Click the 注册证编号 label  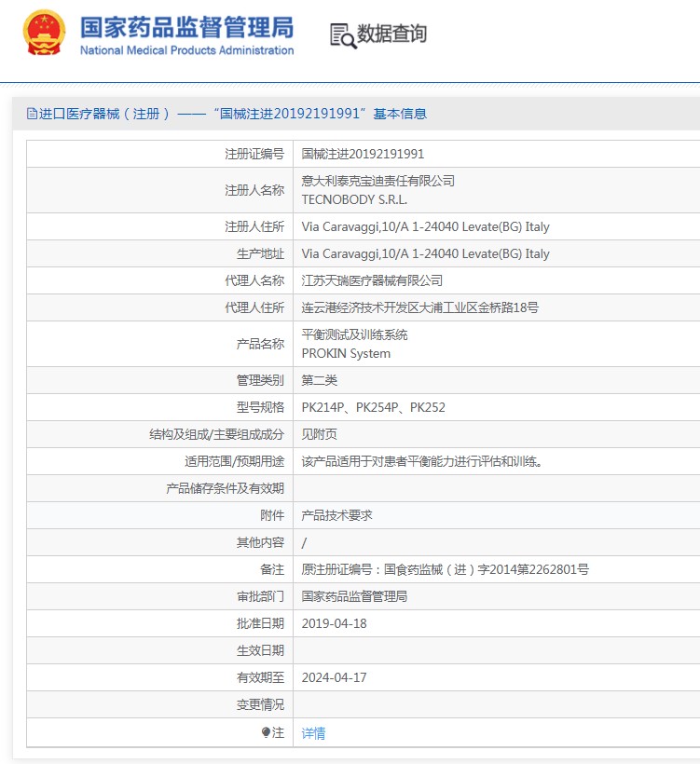[x=254, y=154]
